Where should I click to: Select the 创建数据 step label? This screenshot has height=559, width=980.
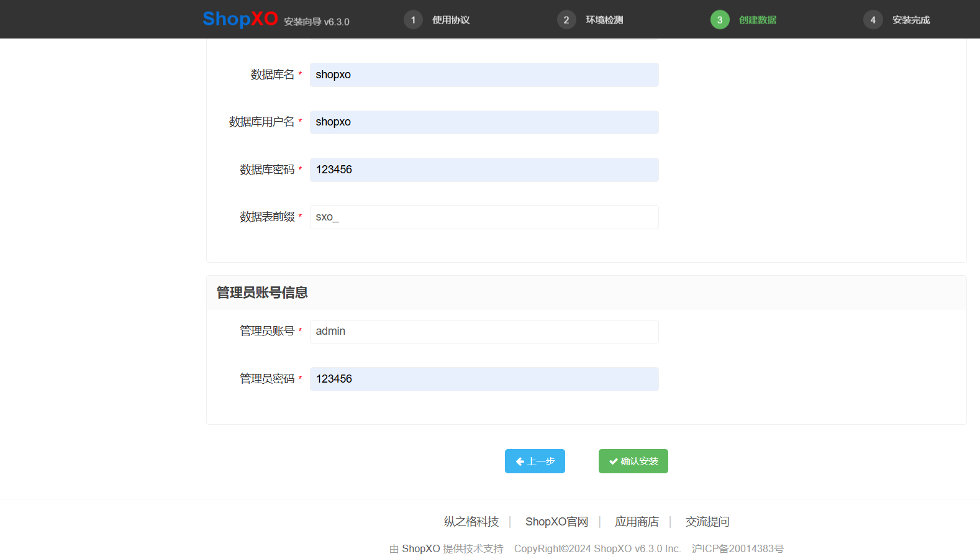click(758, 20)
